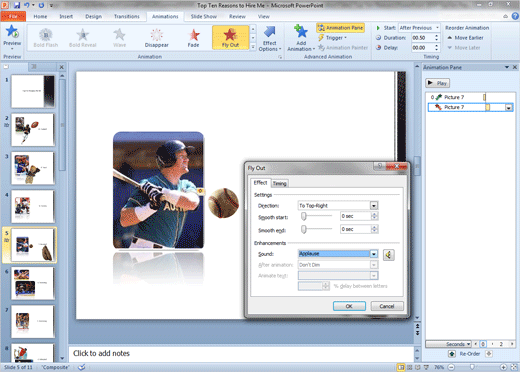Open the Animation Pane options arrow

[507, 67]
